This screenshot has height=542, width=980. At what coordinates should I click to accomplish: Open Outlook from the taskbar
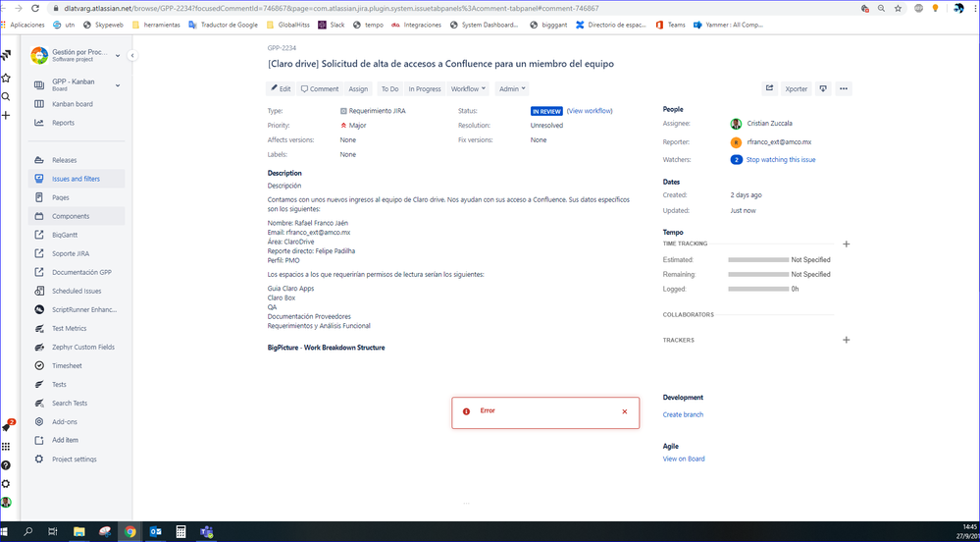156,532
